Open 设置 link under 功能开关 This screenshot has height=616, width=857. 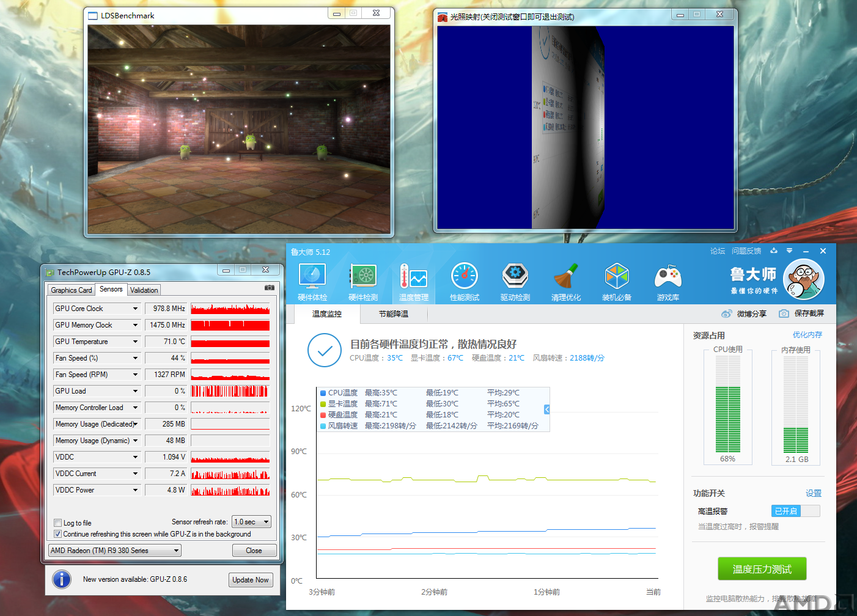point(814,493)
